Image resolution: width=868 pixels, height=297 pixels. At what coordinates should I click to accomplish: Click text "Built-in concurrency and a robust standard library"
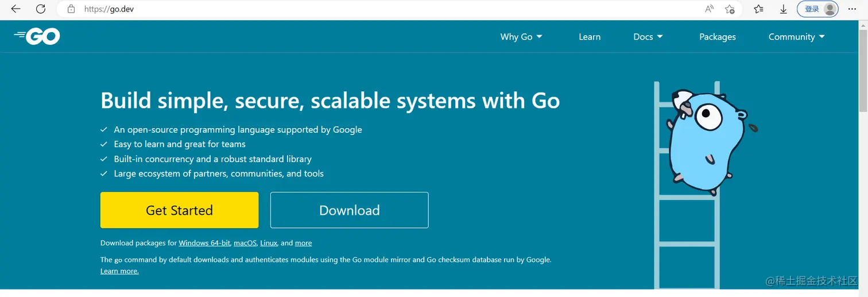click(x=212, y=159)
